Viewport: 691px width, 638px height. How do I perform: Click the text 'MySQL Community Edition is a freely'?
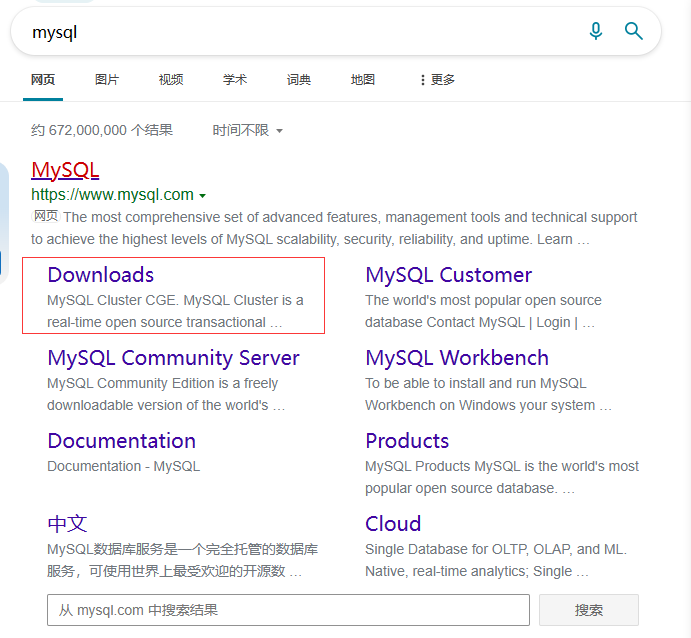point(163,383)
